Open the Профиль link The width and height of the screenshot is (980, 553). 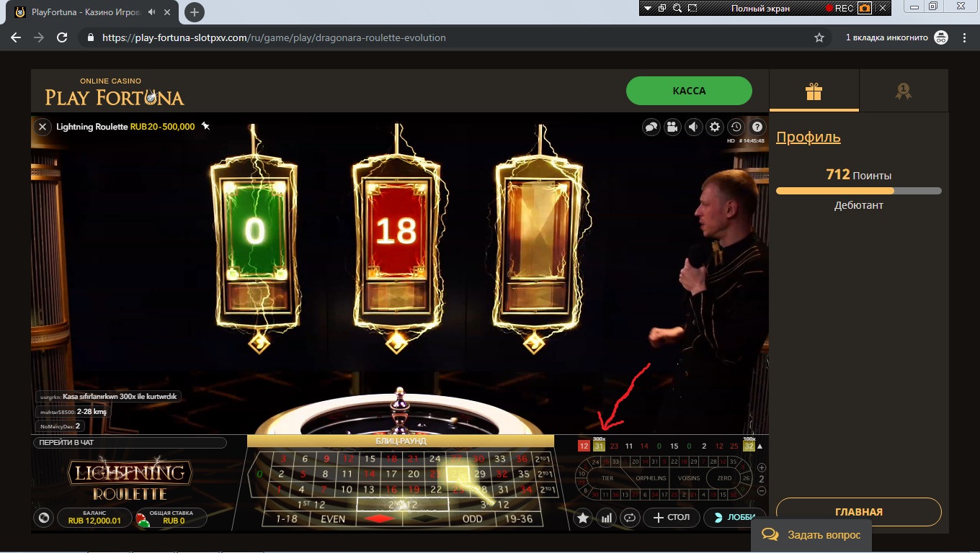tap(808, 137)
